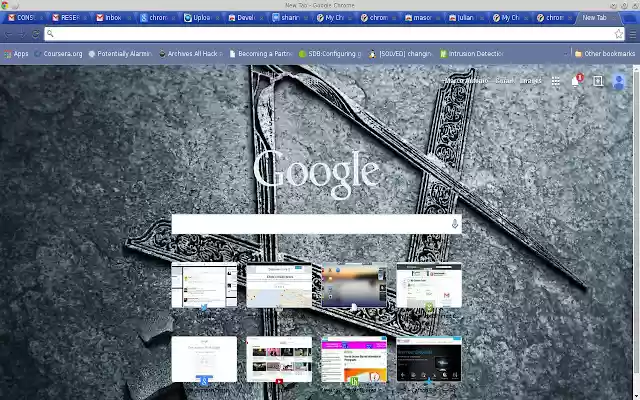This screenshot has width=640, height=400.
Task: Expand the bookmarks overflow chevron
Action: 566,53
